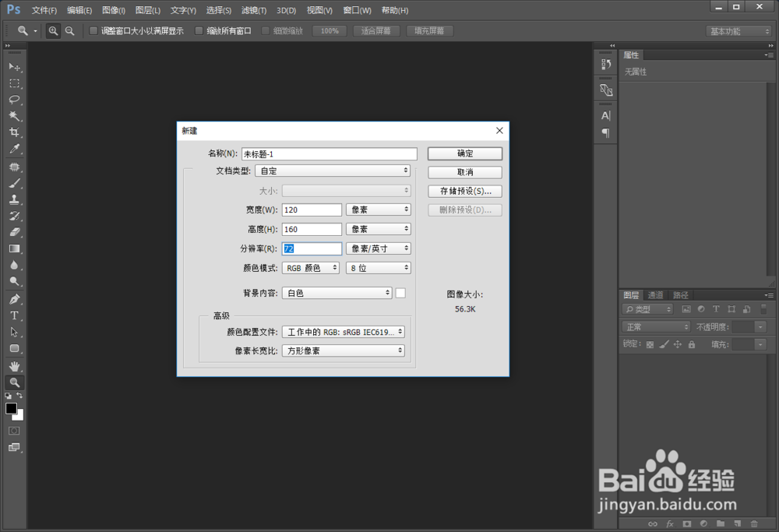This screenshot has height=532, width=779.
Task: Click the 存储预设 button
Action: [464, 191]
